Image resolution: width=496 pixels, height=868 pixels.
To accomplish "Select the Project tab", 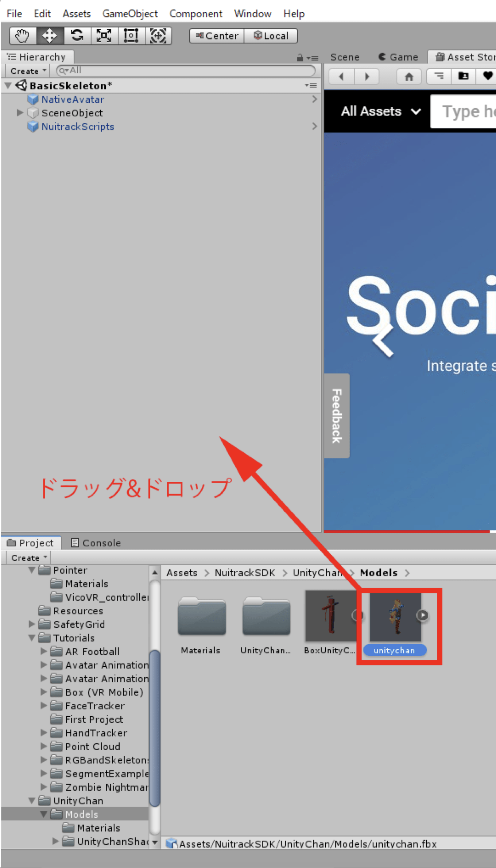I will click(30, 543).
